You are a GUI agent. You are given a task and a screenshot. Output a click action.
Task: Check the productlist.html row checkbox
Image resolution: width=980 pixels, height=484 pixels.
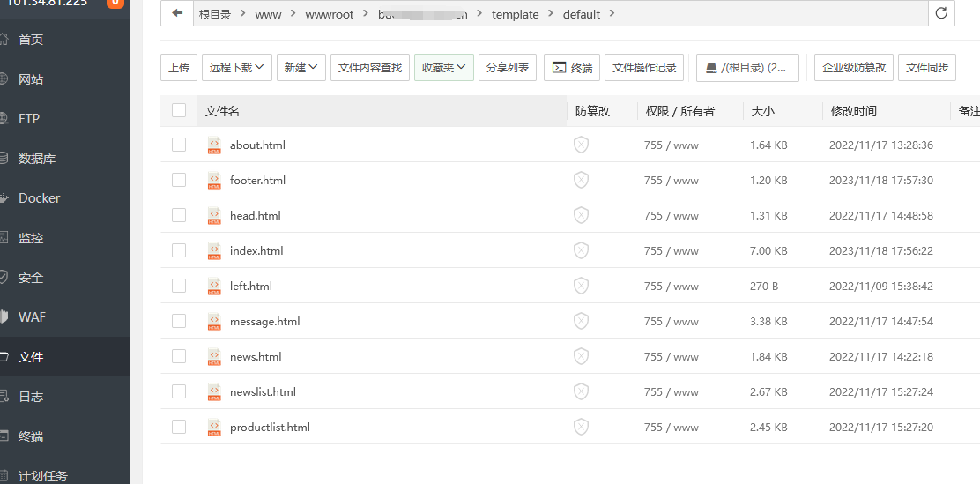(x=179, y=428)
